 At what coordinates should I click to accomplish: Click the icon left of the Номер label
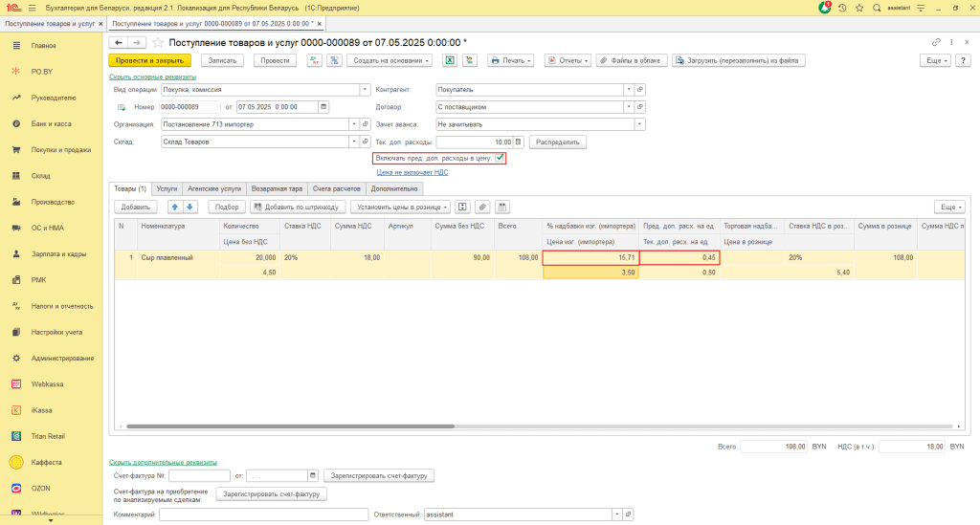(x=122, y=107)
